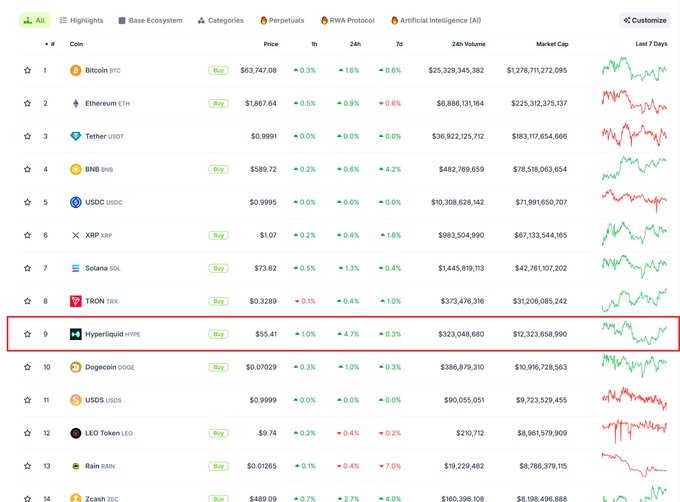
Task: Click the Solana striped logo
Action: (x=75, y=268)
